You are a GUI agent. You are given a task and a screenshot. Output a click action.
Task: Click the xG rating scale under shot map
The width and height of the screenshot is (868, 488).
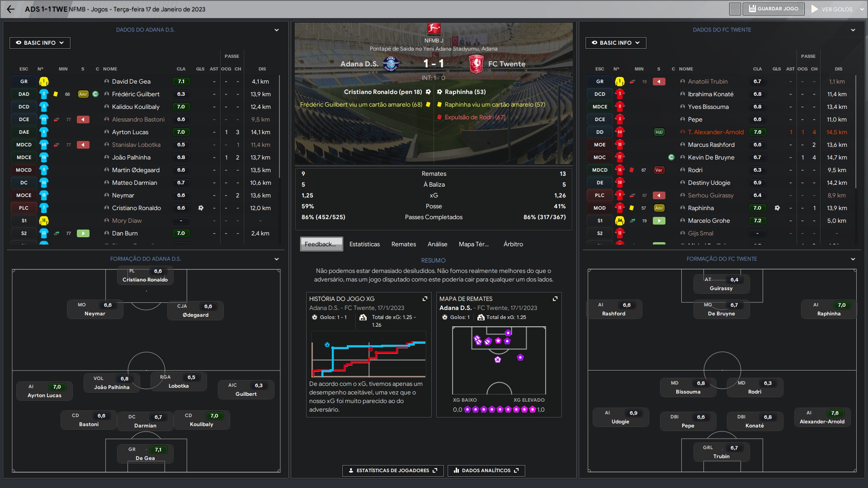[499, 410]
